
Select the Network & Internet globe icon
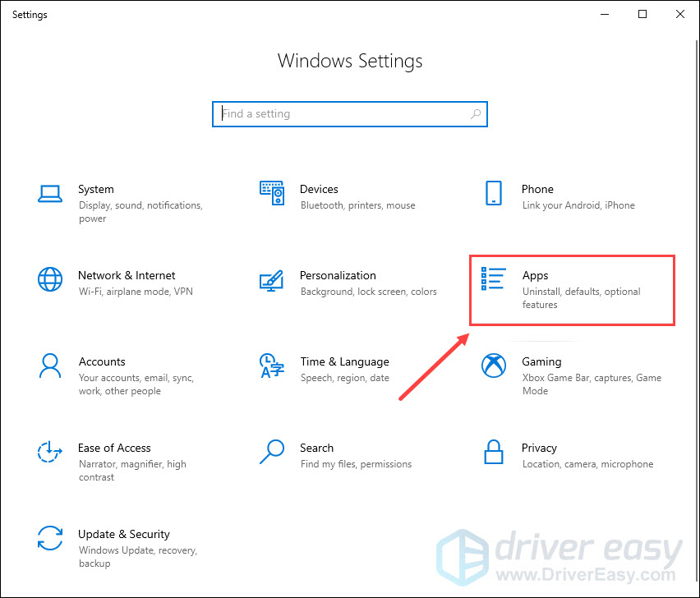[x=50, y=279]
